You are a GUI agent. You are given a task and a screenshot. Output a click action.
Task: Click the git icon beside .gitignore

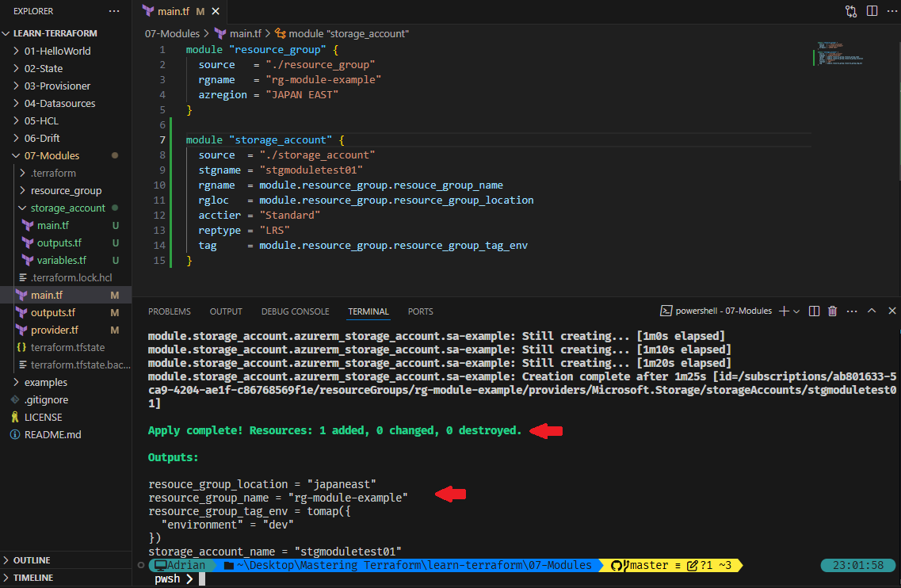[x=15, y=399]
